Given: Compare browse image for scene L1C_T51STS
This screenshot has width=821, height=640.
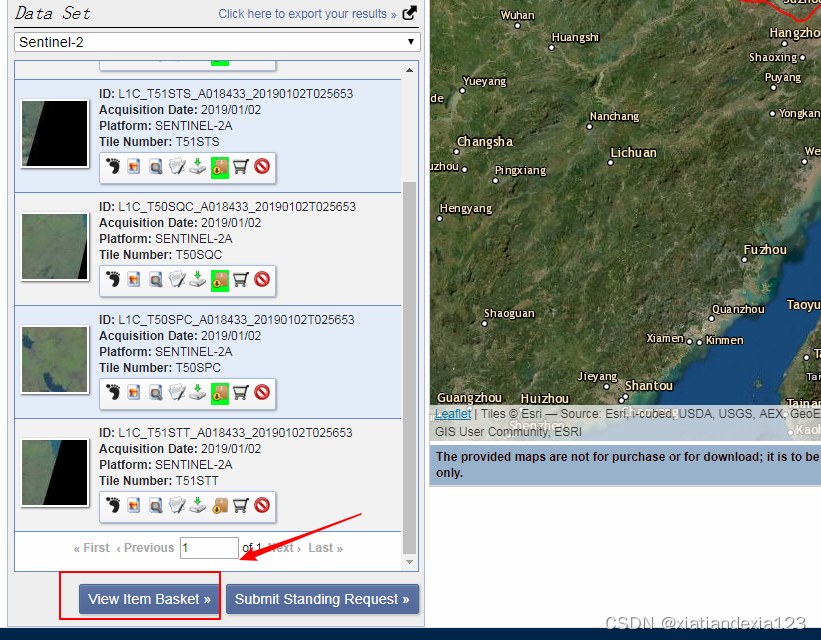Looking at the screenshot, I should 156,167.
